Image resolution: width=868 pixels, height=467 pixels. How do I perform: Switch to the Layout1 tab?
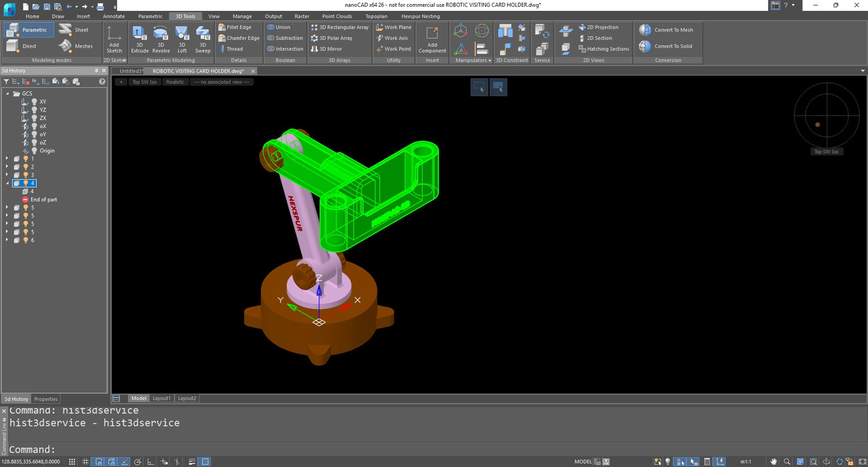tap(162, 398)
